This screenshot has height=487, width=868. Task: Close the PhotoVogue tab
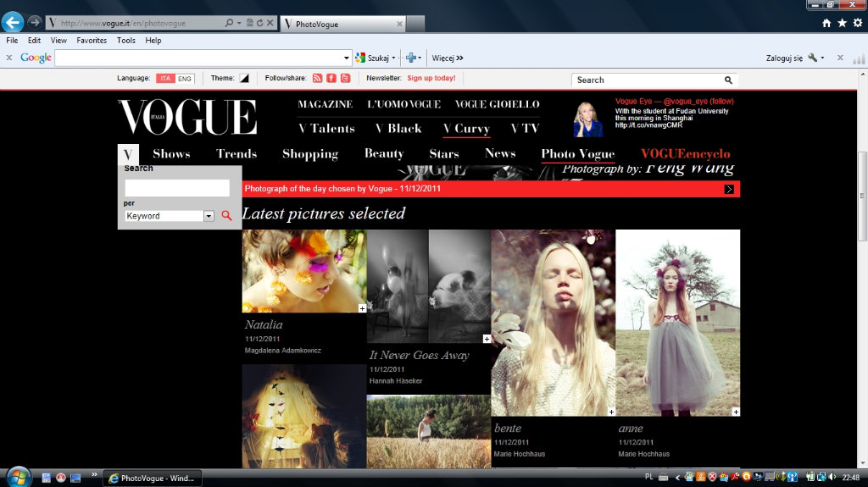tap(399, 24)
